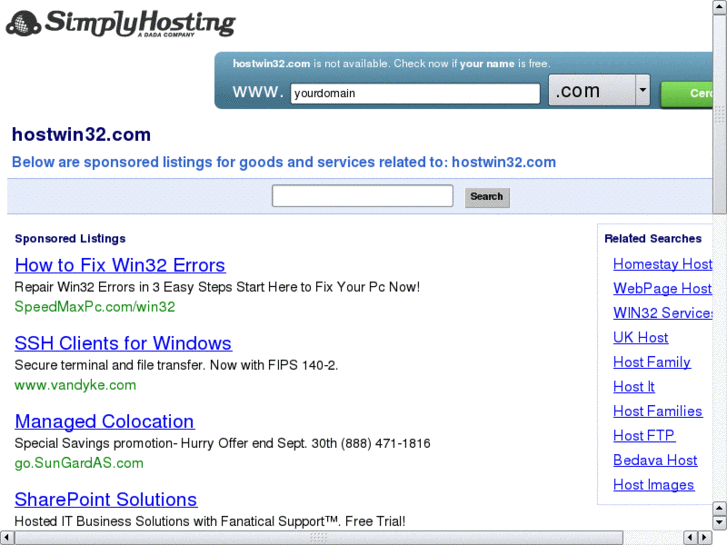Click the horizontal scrollbar left arrow
Viewport: 727px width, 545px height.
click(6, 538)
